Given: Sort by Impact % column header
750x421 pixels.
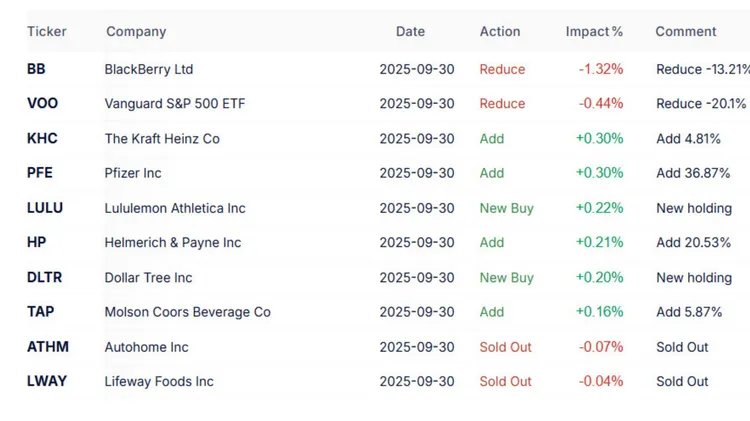Looking at the screenshot, I should click(594, 32).
